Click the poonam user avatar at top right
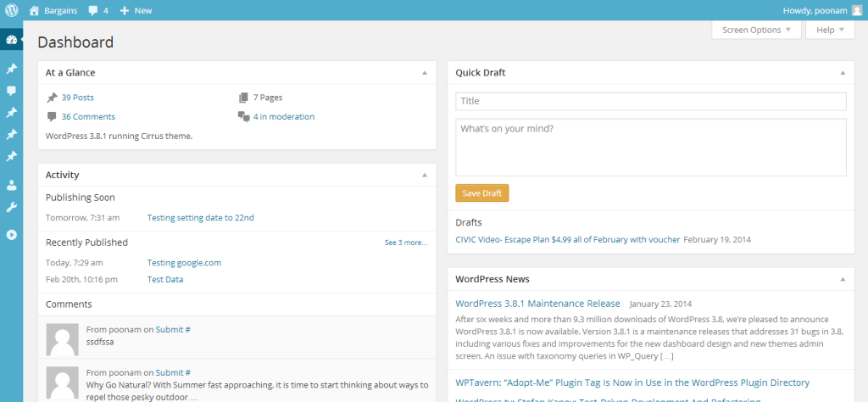868x402 pixels. [856, 10]
